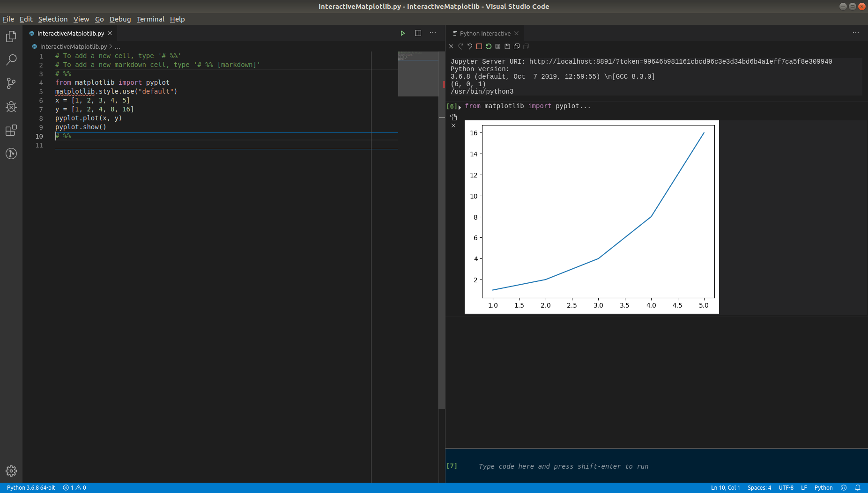The image size is (868, 493).
Task: Collapse cell [6] input with its arrow
Action: 460,107
